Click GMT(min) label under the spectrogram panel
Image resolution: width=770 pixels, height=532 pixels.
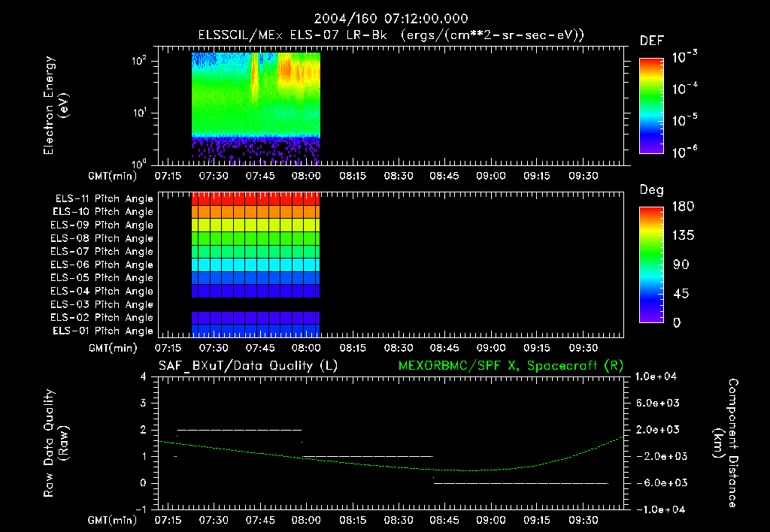[113, 176]
